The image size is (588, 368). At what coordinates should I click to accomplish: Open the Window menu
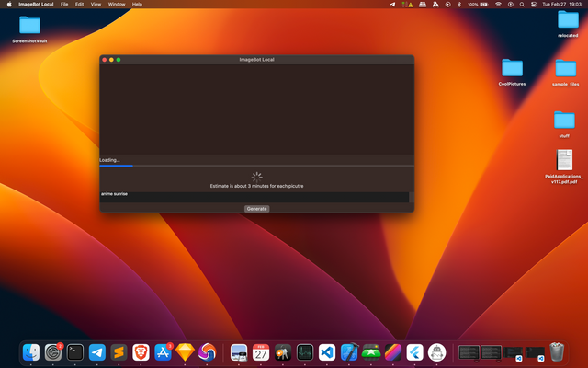click(117, 4)
